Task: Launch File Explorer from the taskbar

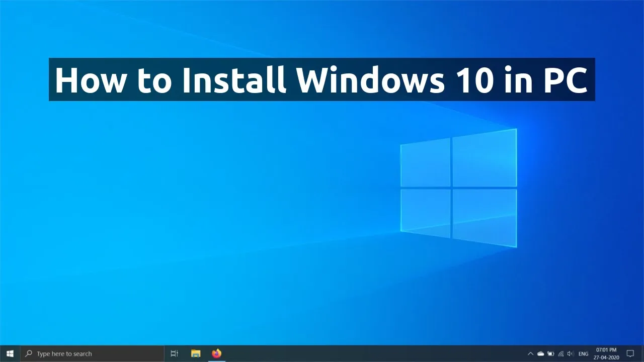Action: [x=196, y=353]
